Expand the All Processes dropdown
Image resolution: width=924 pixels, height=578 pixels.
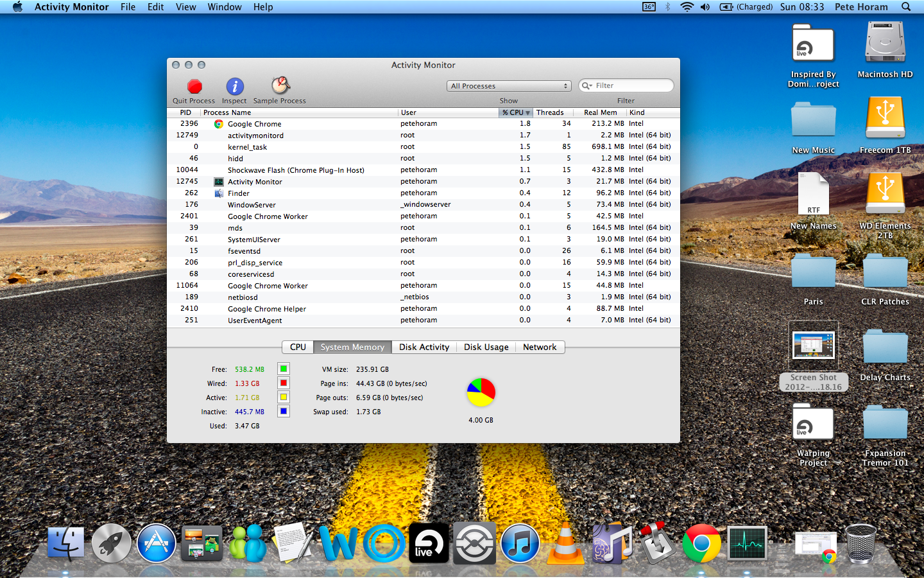click(509, 86)
